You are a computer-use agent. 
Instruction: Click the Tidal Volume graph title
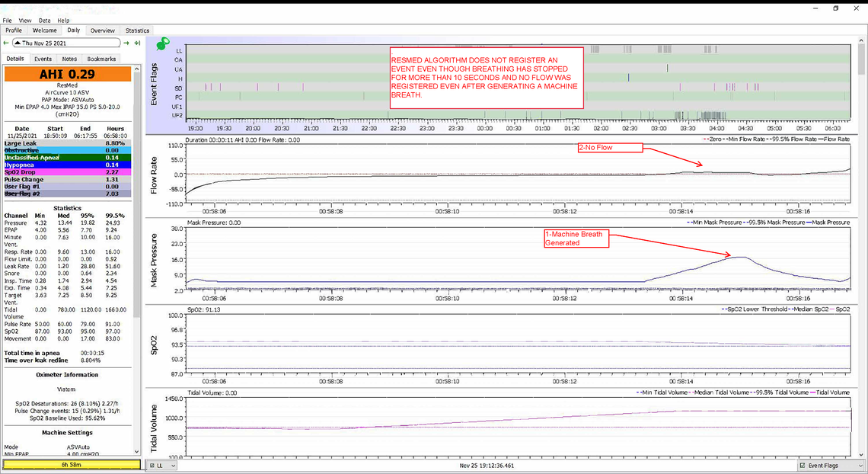[154, 428]
